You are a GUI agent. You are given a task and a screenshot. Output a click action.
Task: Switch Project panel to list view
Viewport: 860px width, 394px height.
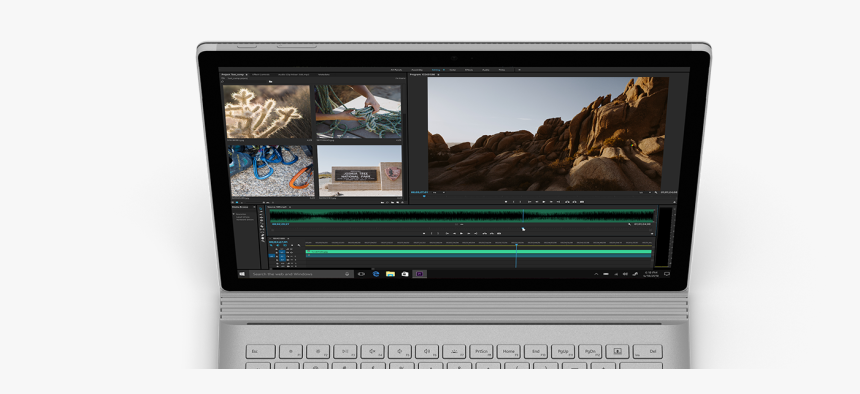tap(233, 202)
